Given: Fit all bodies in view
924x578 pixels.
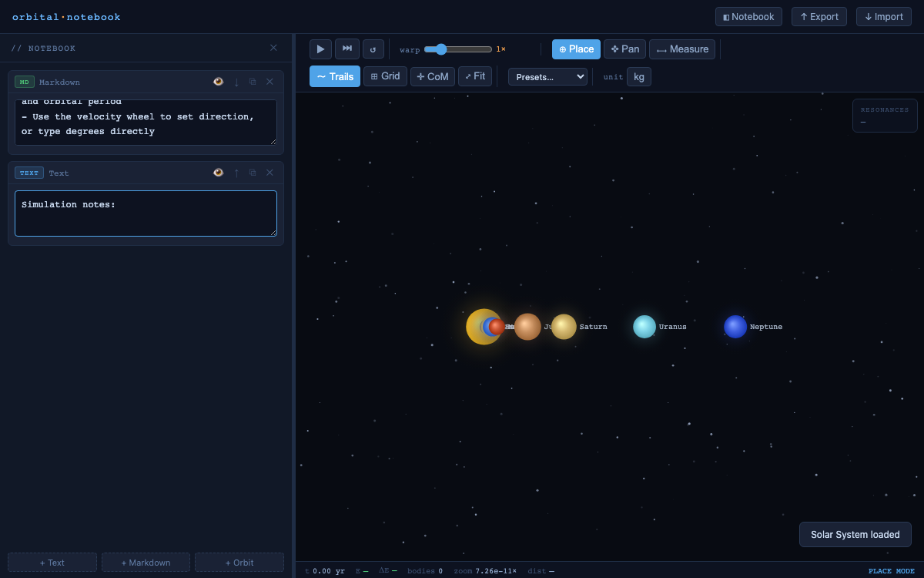Looking at the screenshot, I should [x=475, y=76].
